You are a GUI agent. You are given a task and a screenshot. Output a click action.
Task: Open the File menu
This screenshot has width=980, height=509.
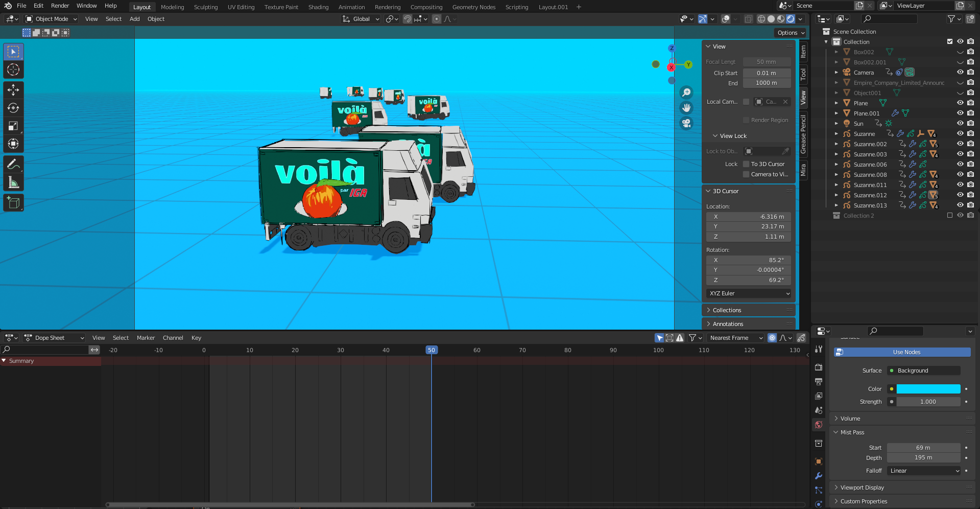(21, 6)
